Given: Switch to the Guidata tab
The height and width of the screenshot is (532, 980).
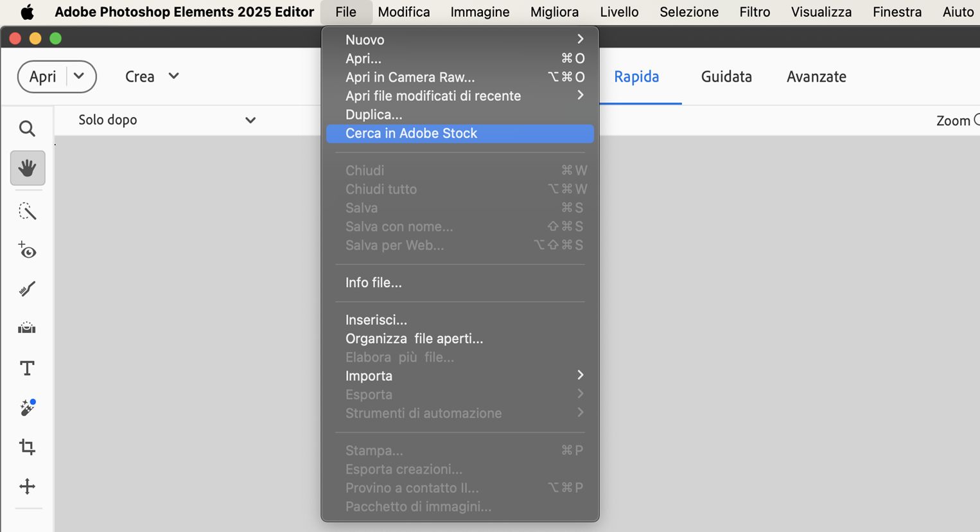Looking at the screenshot, I should coord(726,76).
